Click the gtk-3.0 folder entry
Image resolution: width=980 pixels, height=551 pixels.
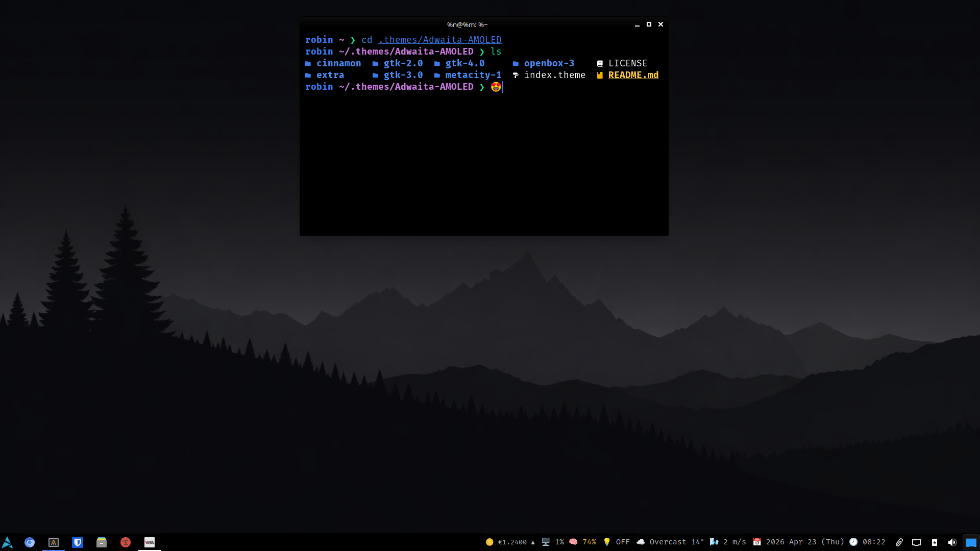click(x=403, y=75)
